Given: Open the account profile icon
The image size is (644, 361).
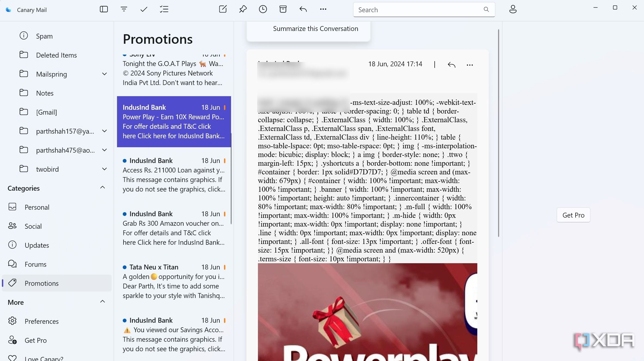Looking at the screenshot, I should pyautogui.click(x=513, y=9).
